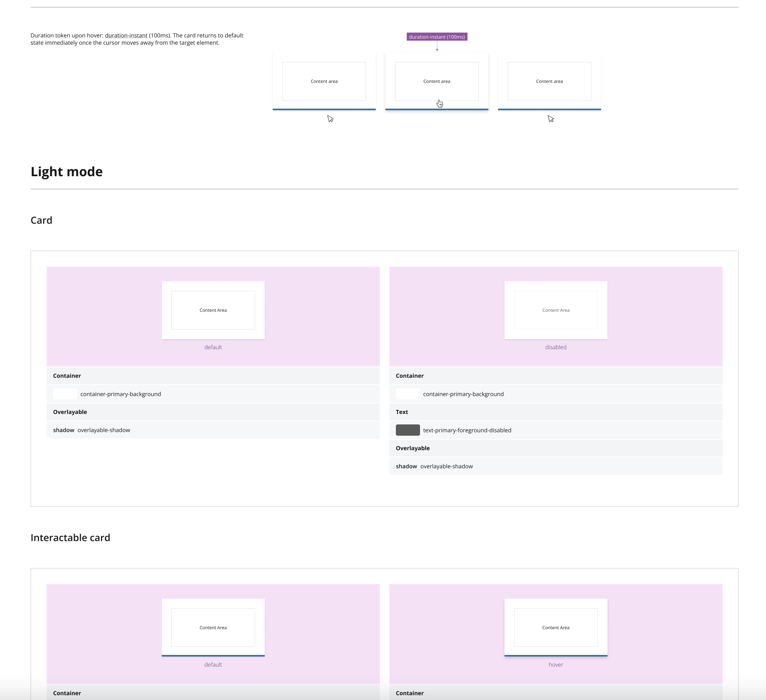The width and height of the screenshot is (766, 700).
Task: Select the Interactable card section title
Action: tap(70, 537)
